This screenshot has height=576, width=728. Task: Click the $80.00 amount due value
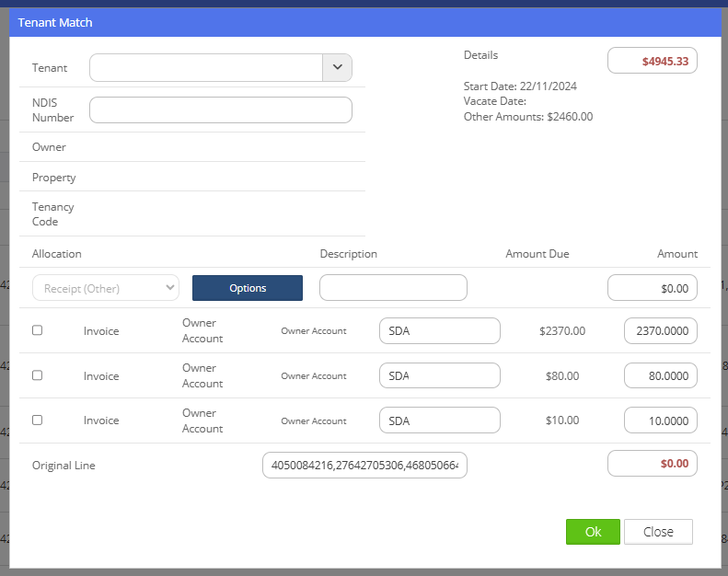[x=562, y=376]
